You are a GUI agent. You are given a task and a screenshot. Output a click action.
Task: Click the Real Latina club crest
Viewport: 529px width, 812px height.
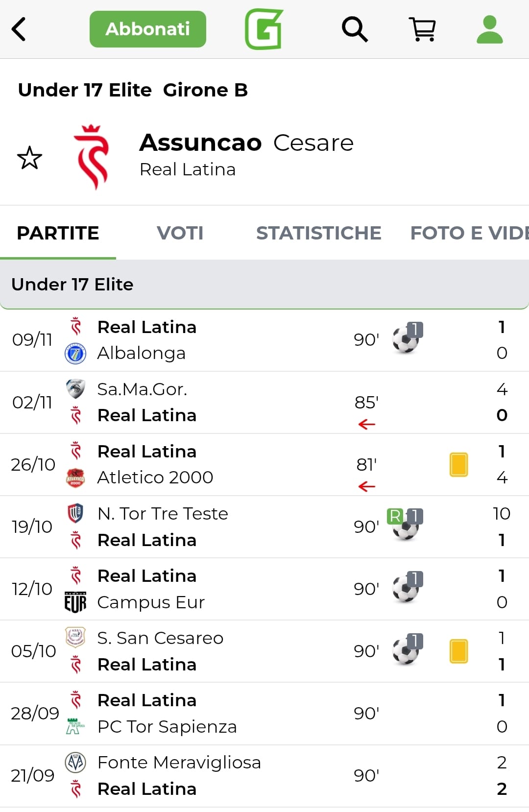91,157
